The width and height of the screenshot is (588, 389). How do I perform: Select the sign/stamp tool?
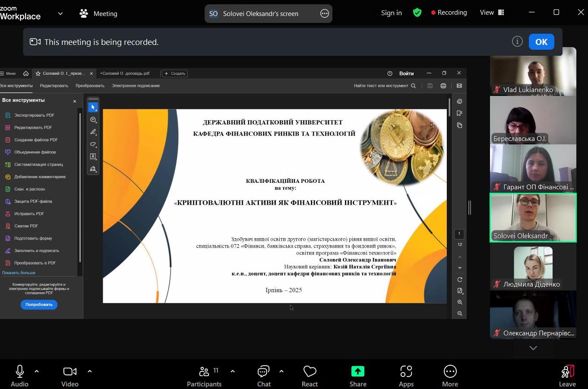pos(93,169)
